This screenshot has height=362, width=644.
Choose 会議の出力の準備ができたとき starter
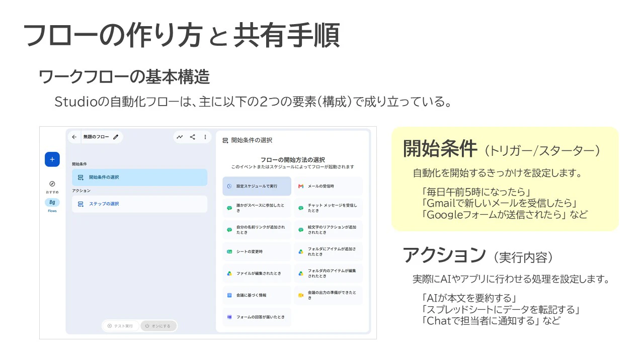(328, 295)
